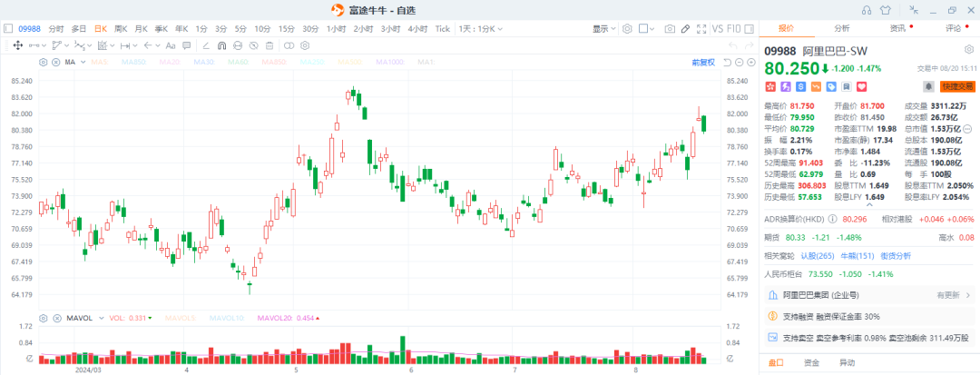980x375 pixels.
Task: Delete all drawings with trash icon
Action: pos(269,45)
